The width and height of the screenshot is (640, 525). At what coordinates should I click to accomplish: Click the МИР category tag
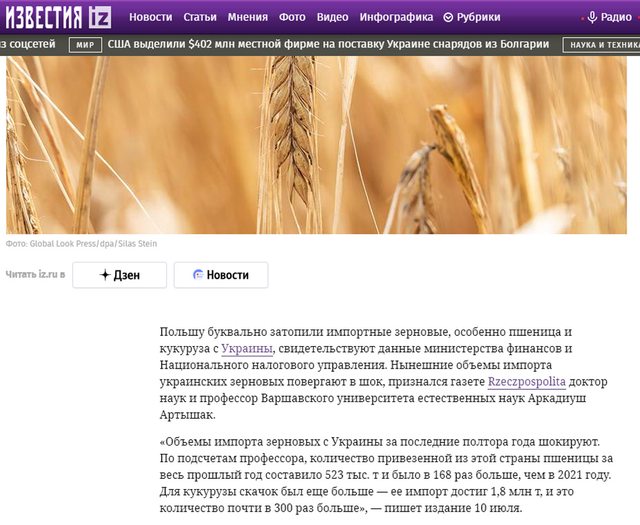click(x=85, y=45)
